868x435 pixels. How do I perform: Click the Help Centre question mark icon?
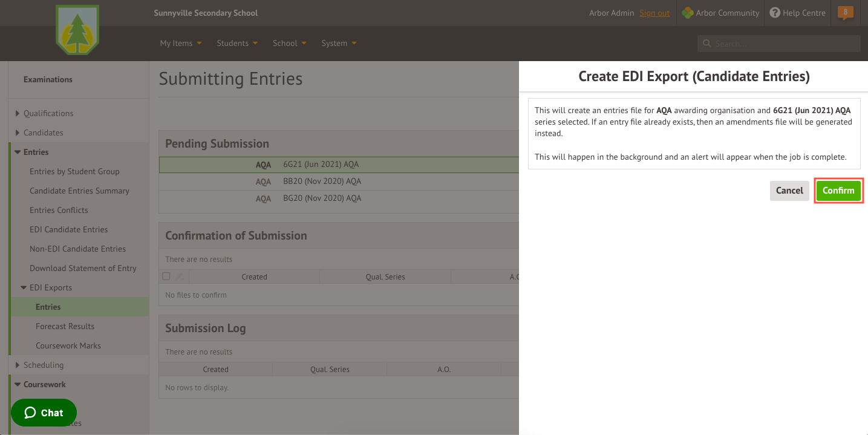tap(775, 13)
